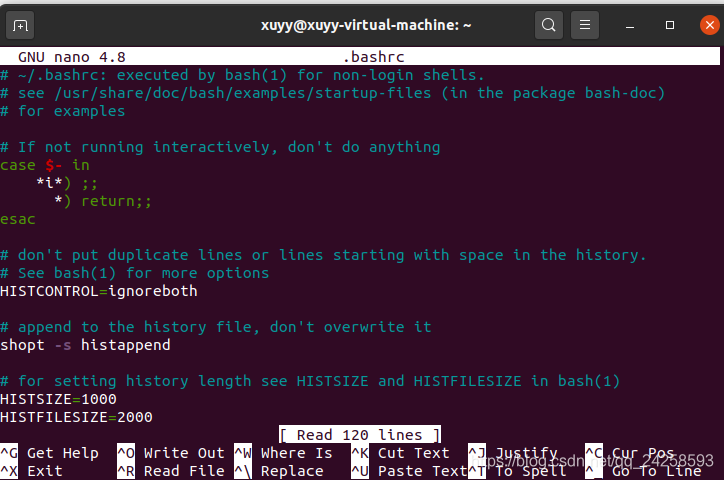Place cursor on 'shopt -s histappend' line
Viewport: 724px width, 480px height.
[x=85, y=345]
